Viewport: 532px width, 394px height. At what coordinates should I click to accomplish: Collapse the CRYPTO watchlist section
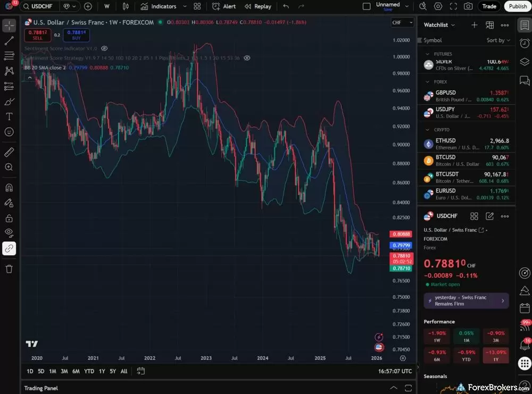pos(428,130)
